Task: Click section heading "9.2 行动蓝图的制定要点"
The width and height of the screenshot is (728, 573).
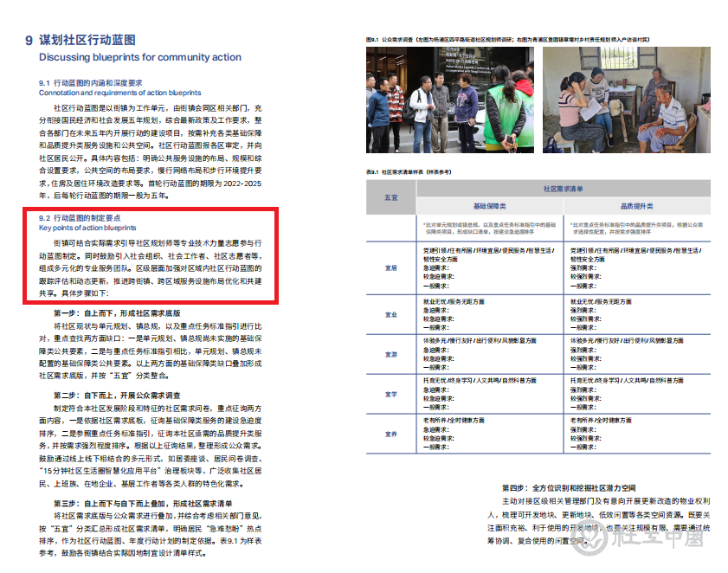Action: (x=80, y=218)
